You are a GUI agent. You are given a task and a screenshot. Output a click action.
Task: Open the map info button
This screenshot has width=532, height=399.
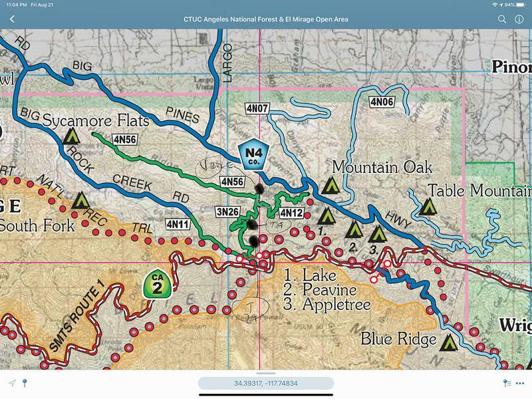click(519, 19)
